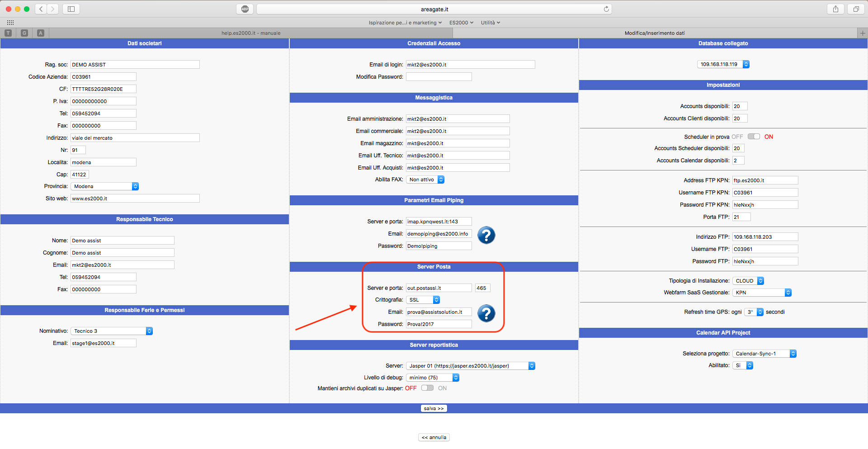The height and width of the screenshot is (449, 868).
Task: Open the Provincia Modena dropdown
Action: (104, 186)
